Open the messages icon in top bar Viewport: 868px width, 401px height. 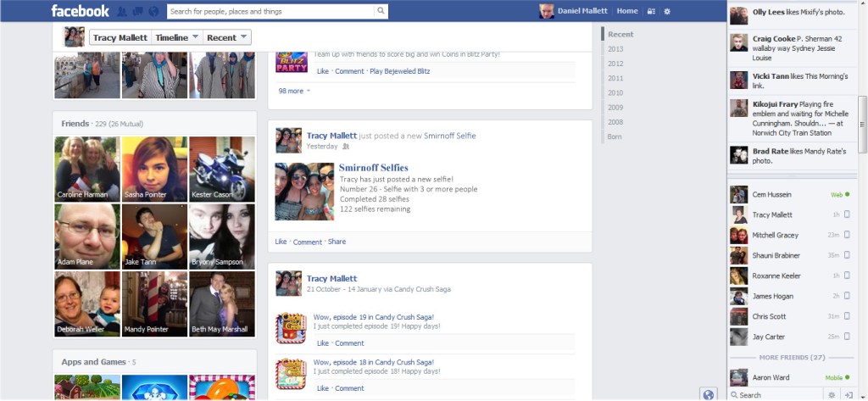(x=137, y=12)
